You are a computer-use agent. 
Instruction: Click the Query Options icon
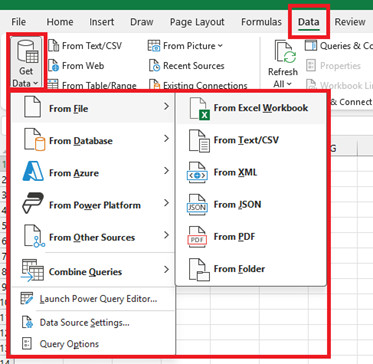[27, 344]
